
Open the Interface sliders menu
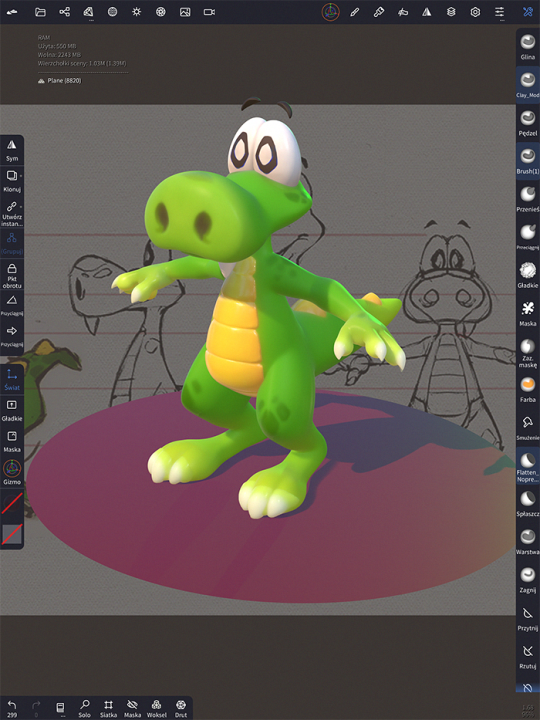(x=500, y=12)
